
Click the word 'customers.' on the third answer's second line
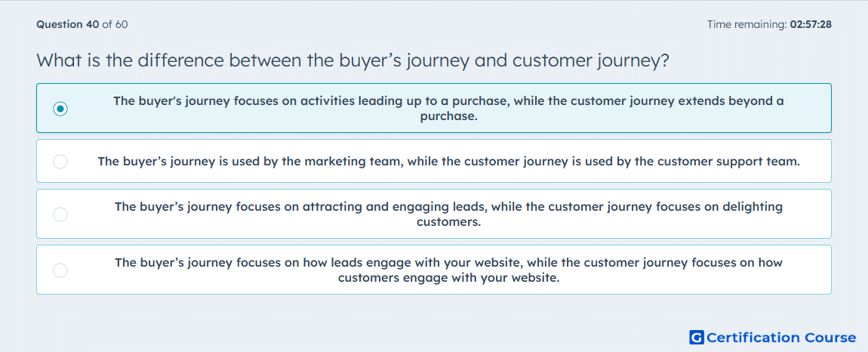click(x=448, y=222)
